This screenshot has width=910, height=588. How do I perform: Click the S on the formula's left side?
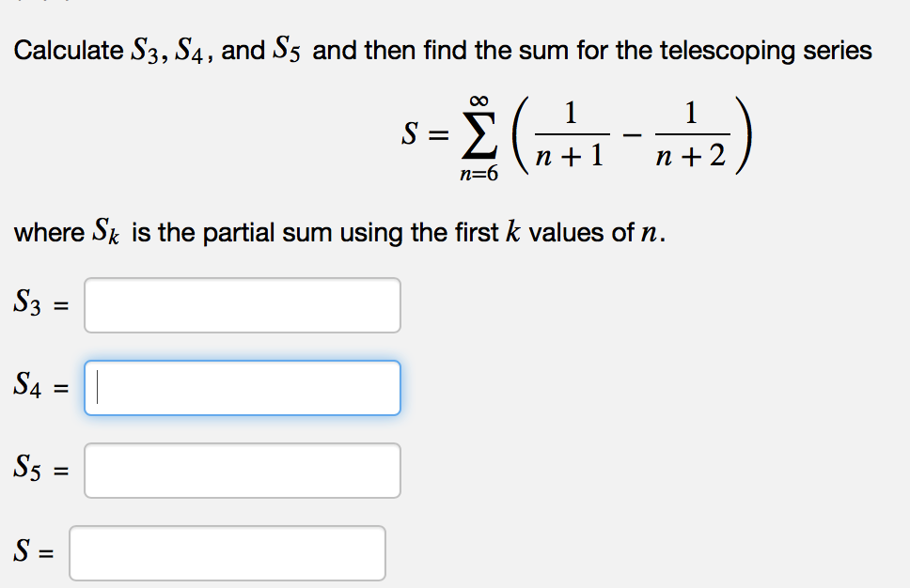tap(410, 134)
